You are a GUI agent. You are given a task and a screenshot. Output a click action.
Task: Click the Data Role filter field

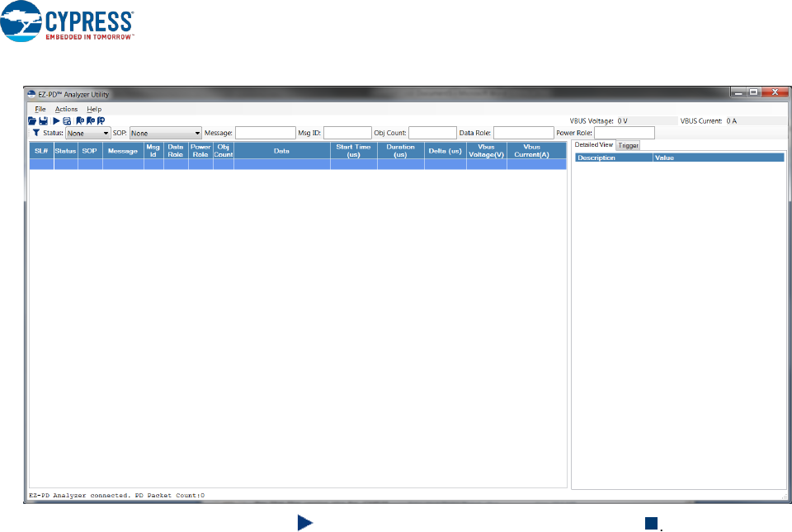pyautogui.click(x=523, y=133)
